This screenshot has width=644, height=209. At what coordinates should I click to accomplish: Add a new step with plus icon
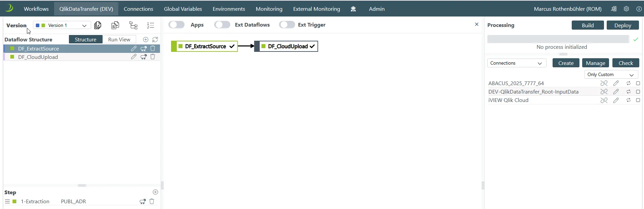click(x=155, y=192)
